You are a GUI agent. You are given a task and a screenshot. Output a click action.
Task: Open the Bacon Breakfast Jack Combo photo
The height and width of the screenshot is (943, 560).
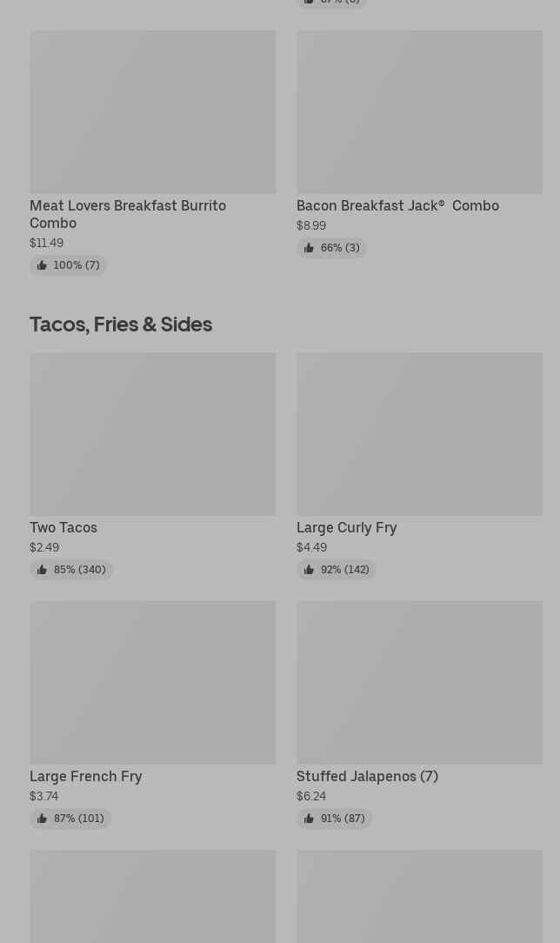pyautogui.click(x=419, y=112)
